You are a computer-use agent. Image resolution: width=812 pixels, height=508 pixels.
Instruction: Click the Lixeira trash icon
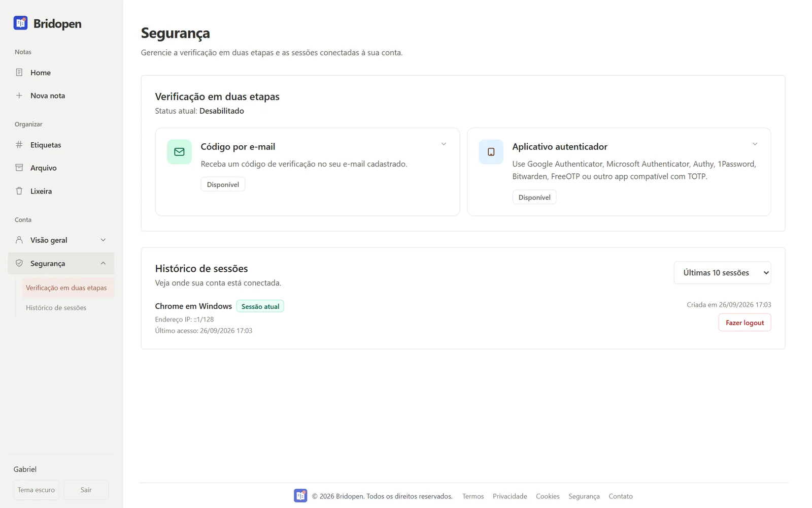(19, 191)
